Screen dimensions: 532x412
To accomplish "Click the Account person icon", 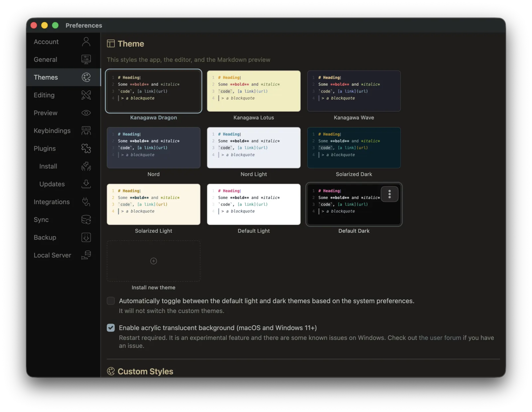I will point(86,42).
